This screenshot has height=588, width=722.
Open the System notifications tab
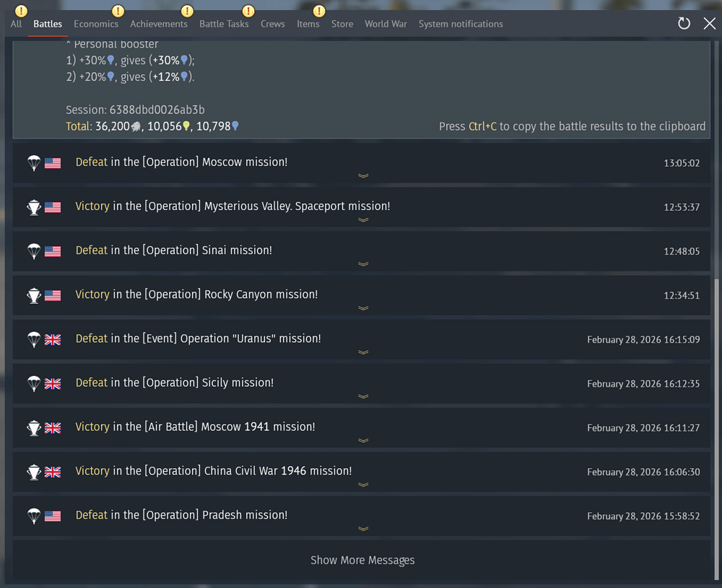point(461,24)
